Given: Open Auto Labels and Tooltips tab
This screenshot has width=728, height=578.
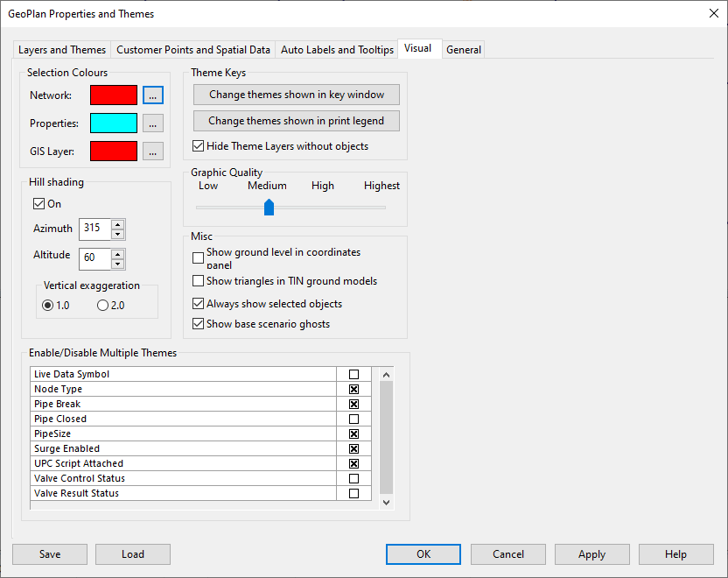Looking at the screenshot, I should click(337, 50).
